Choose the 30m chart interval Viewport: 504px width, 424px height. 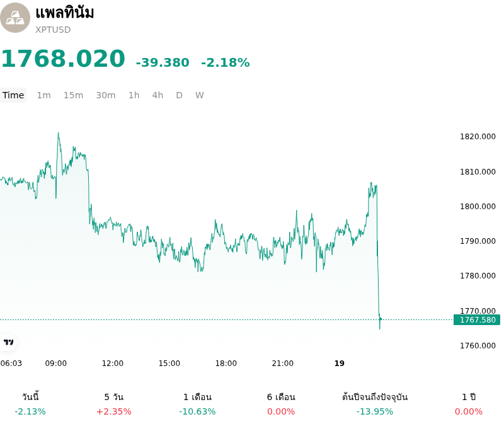tap(106, 95)
